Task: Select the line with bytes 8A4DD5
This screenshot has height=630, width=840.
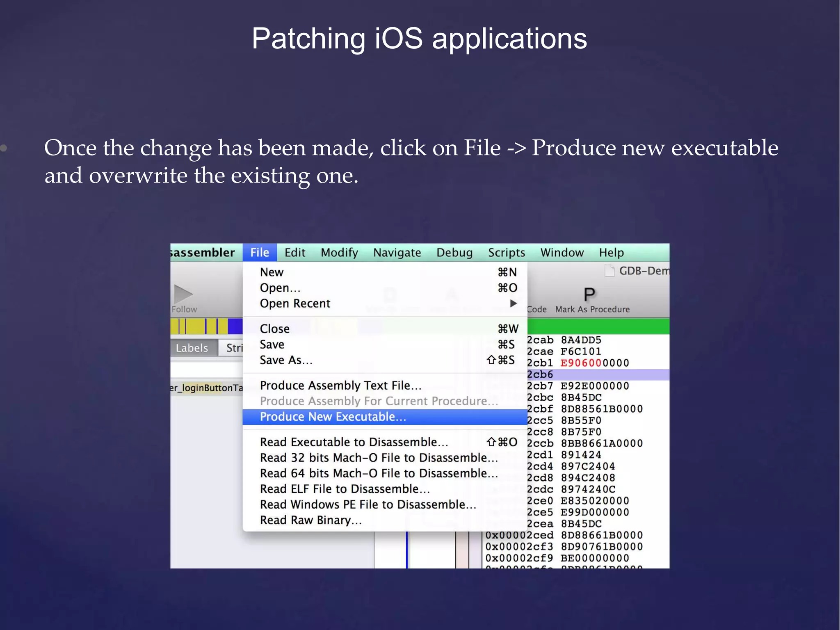Action: pos(598,340)
